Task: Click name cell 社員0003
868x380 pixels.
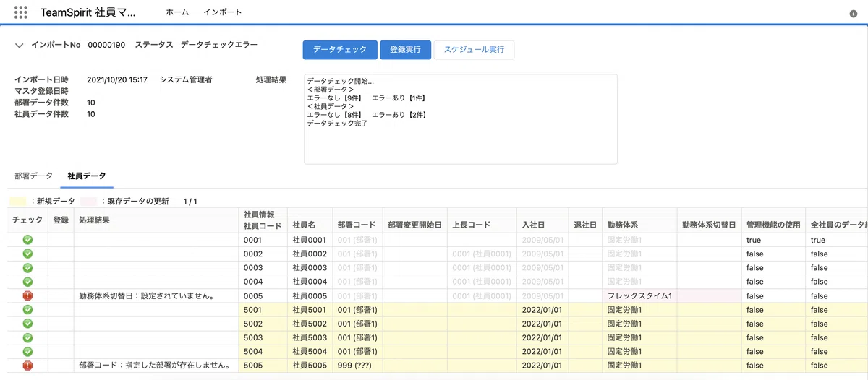Action: 309,268
